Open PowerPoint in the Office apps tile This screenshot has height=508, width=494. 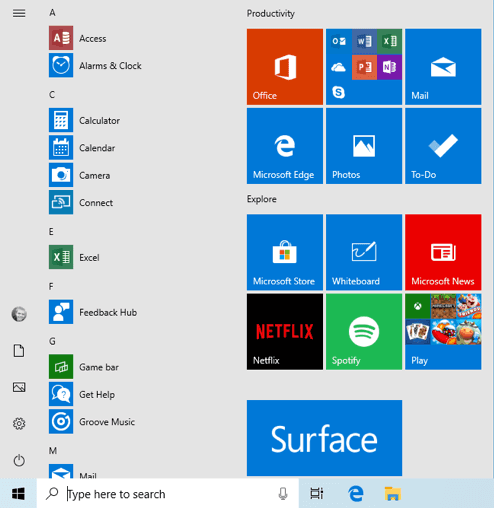364,67
